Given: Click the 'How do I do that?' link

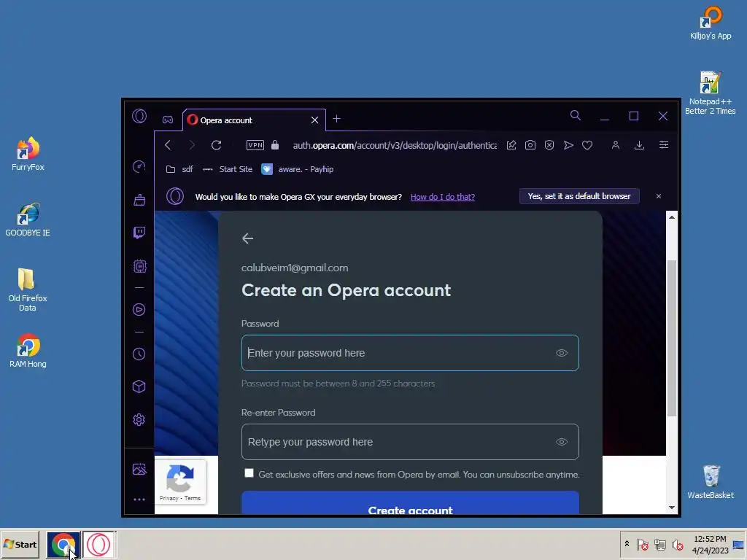Looking at the screenshot, I should point(443,197).
